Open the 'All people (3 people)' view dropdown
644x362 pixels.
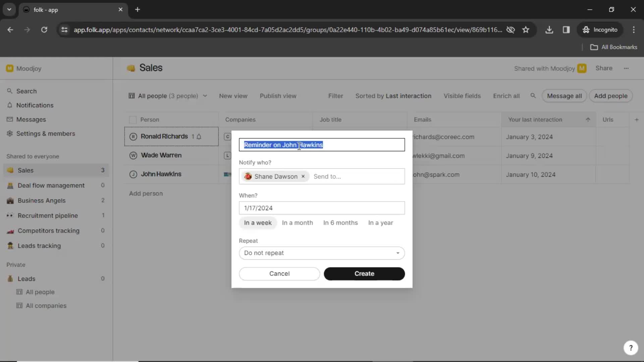click(x=168, y=96)
